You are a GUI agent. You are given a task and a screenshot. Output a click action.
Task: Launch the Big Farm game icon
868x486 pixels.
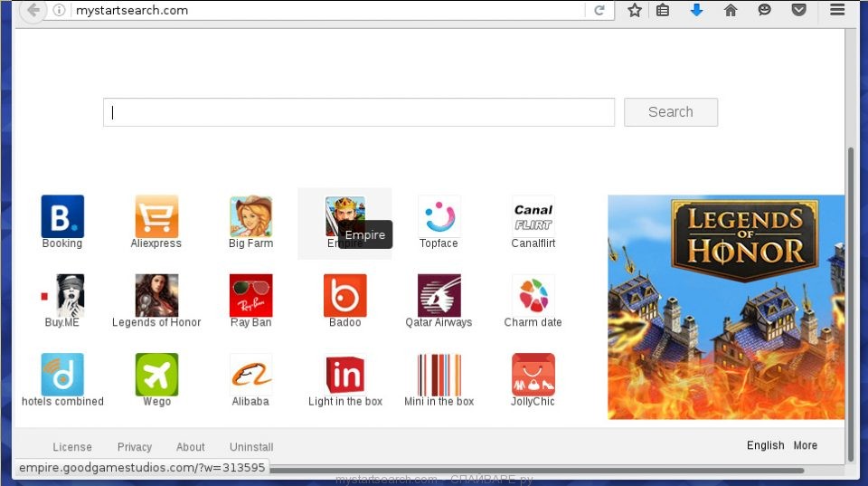click(250, 216)
